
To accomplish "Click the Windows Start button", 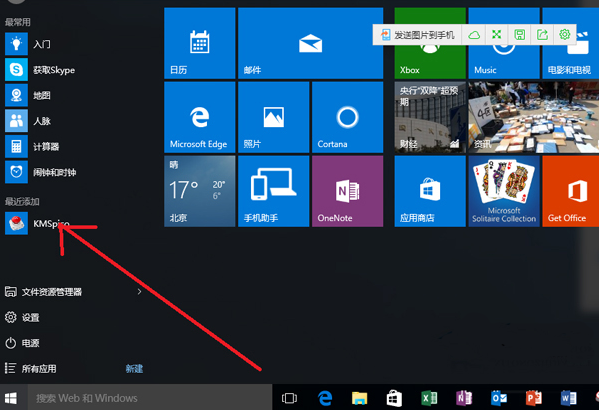I will pyautogui.click(x=11, y=398).
